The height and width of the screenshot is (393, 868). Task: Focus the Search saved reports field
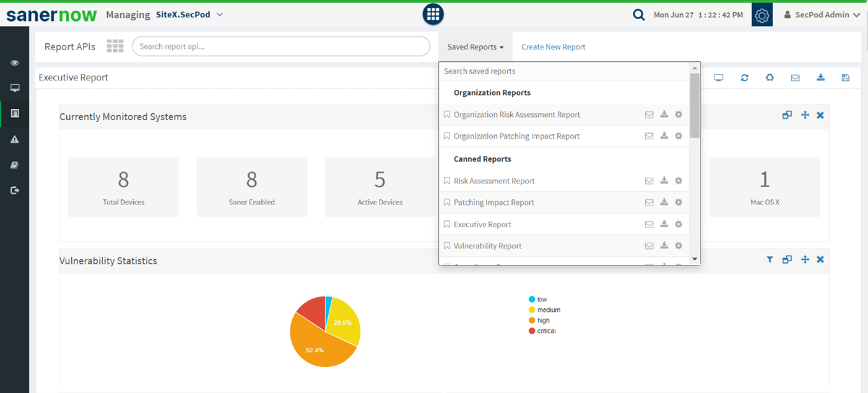pyautogui.click(x=564, y=71)
